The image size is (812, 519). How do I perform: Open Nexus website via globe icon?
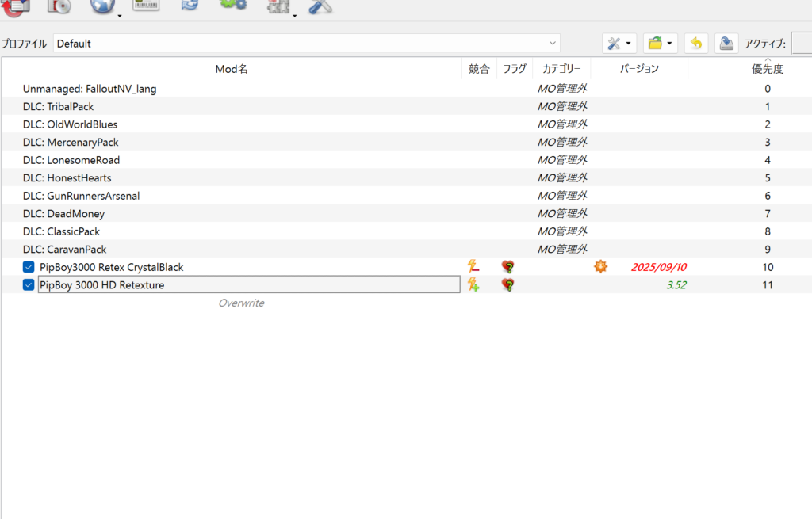(x=102, y=6)
